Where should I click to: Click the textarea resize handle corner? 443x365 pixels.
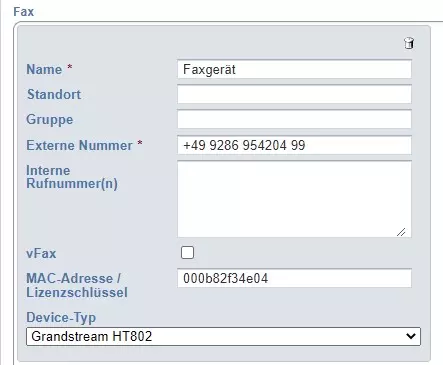click(401, 232)
